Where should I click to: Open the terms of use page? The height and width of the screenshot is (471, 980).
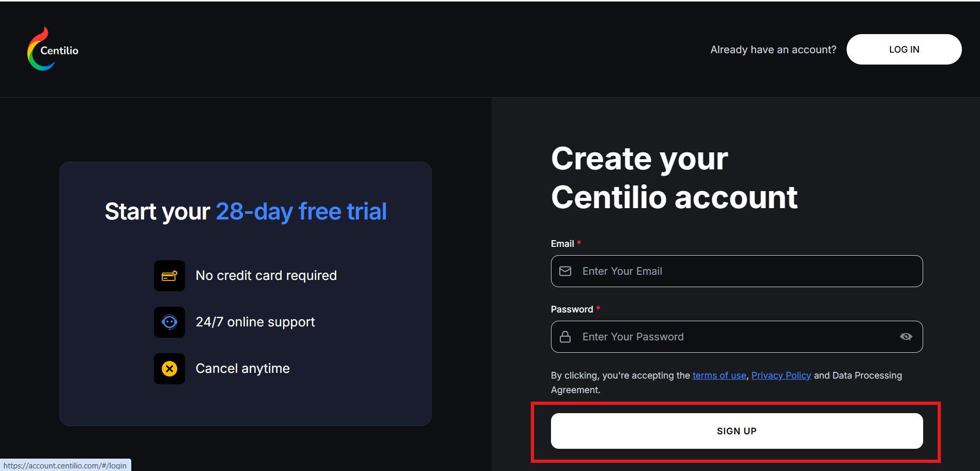[x=719, y=375]
